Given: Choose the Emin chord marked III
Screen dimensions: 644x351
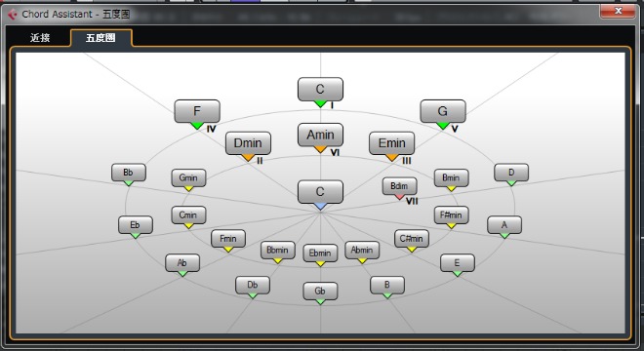Looking at the screenshot, I should pos(392,143).
